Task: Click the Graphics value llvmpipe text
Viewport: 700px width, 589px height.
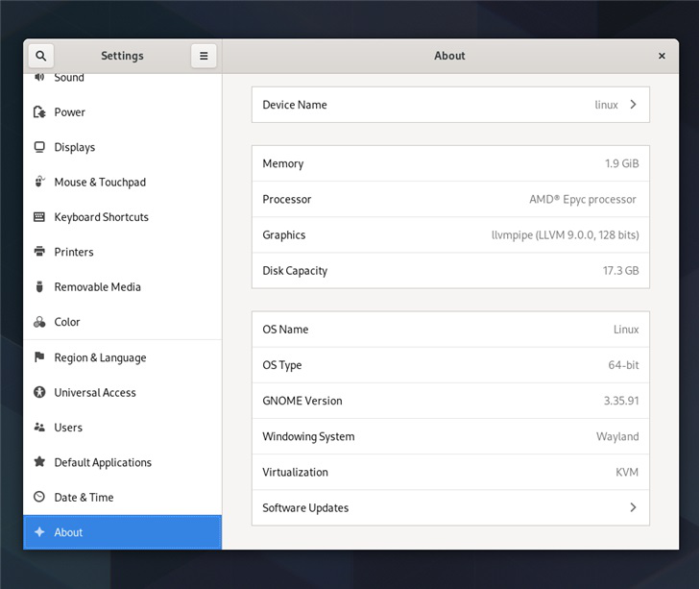Action: (x=566, y=234)
